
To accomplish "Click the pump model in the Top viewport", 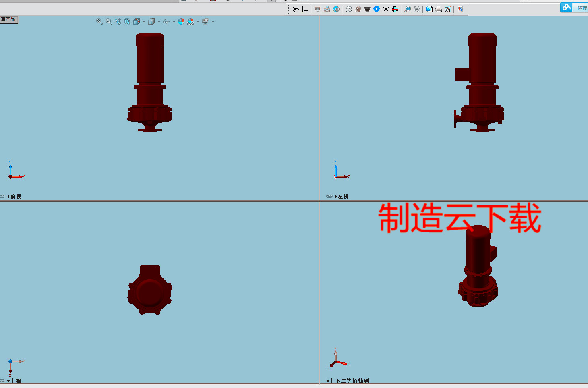I will point(150,289).
